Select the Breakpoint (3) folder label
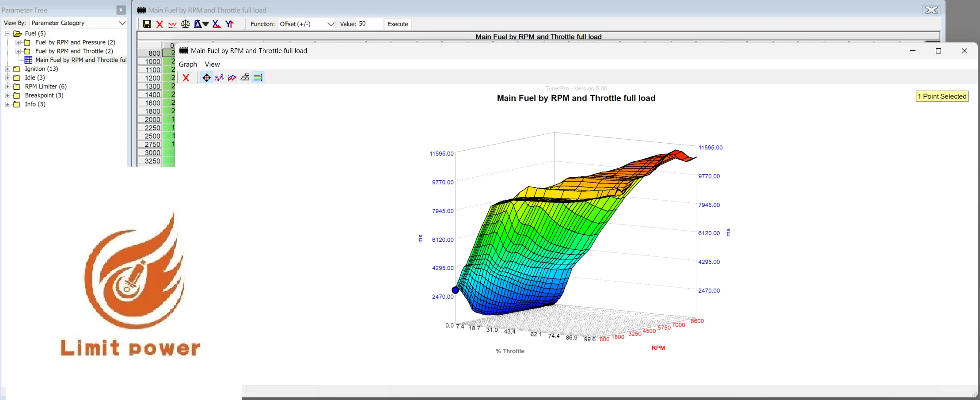 44,95
